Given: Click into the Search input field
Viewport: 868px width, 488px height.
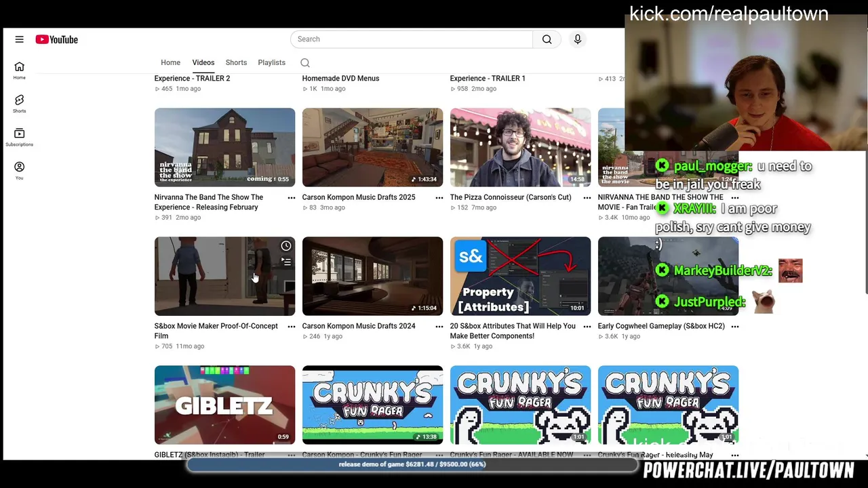Looking at the screenshot, I should pos(412,39).
